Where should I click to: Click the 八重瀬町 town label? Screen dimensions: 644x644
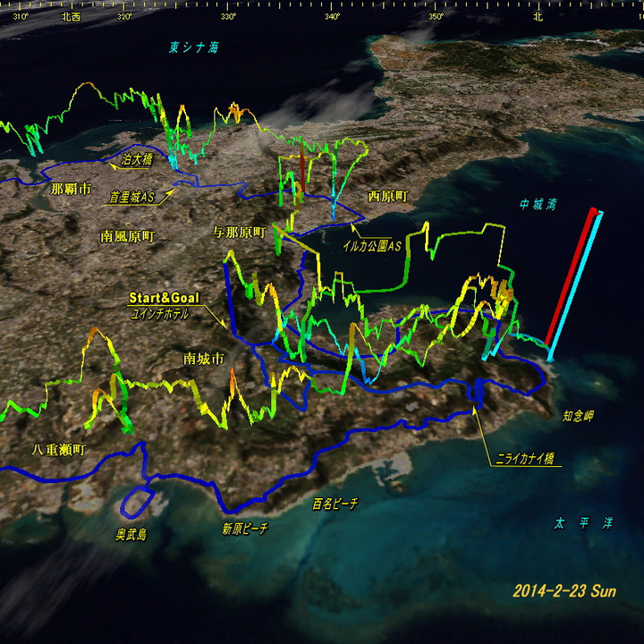(x=56, y=450)
